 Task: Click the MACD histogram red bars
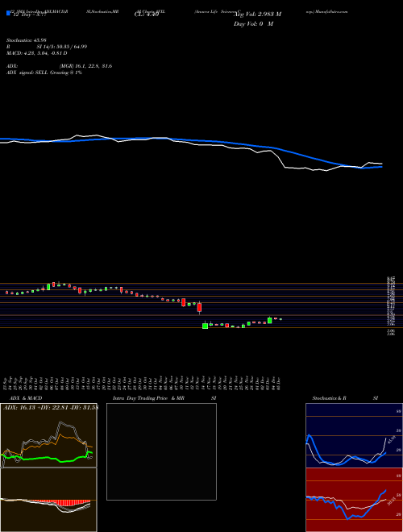61,503
